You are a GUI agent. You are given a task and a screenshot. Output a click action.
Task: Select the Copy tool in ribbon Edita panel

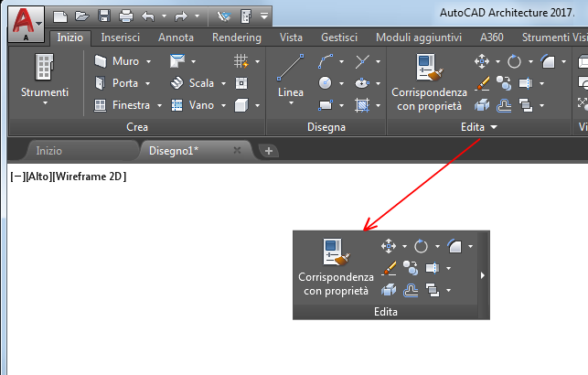(x=504, y=83)
